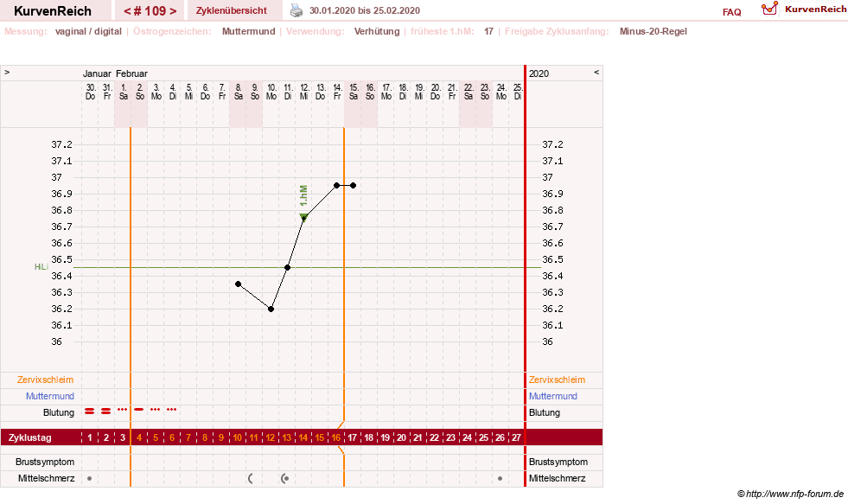Click the 'Minus-20-Regel' value

(654, 31)
